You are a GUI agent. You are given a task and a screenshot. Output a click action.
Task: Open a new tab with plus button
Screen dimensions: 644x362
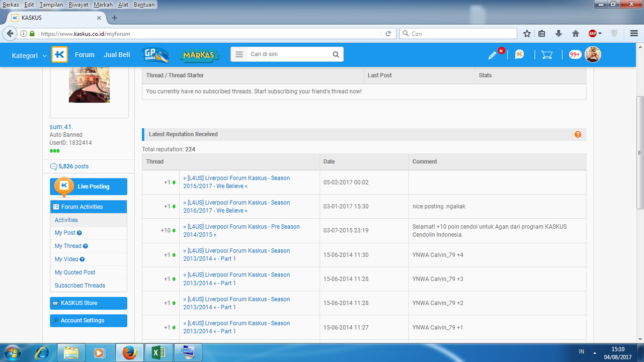click(114, 18)
